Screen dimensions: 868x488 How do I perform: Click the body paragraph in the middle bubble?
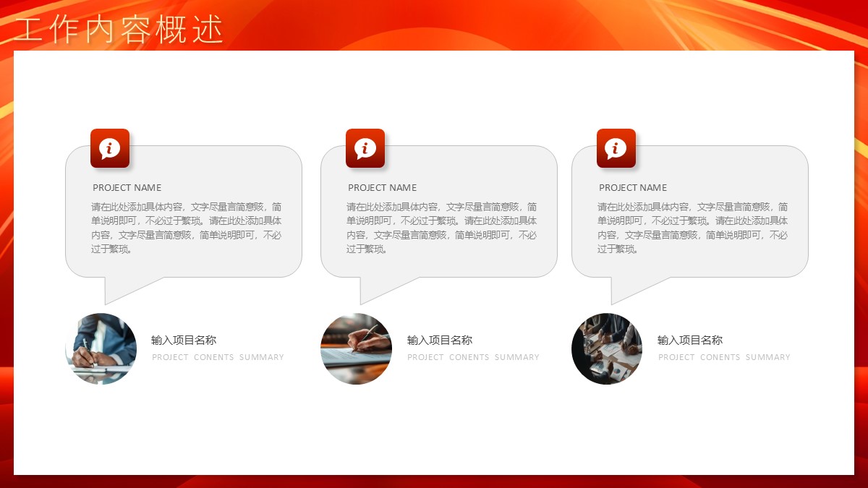(x=442, y=228)
